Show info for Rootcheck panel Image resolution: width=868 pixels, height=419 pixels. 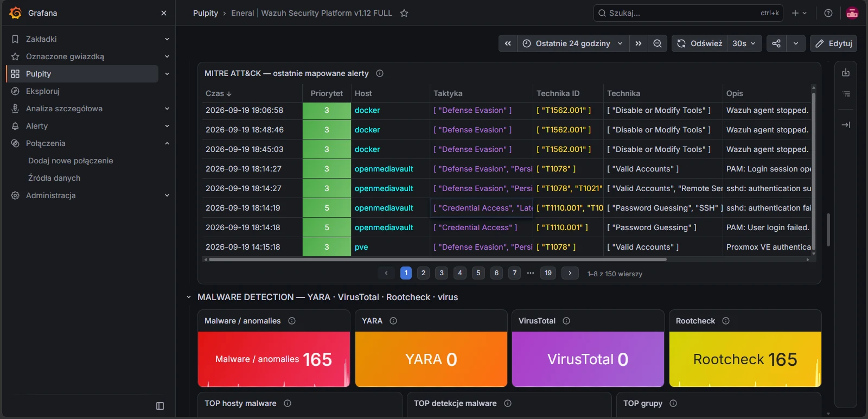pyautogui.click(x=726, y=321)
